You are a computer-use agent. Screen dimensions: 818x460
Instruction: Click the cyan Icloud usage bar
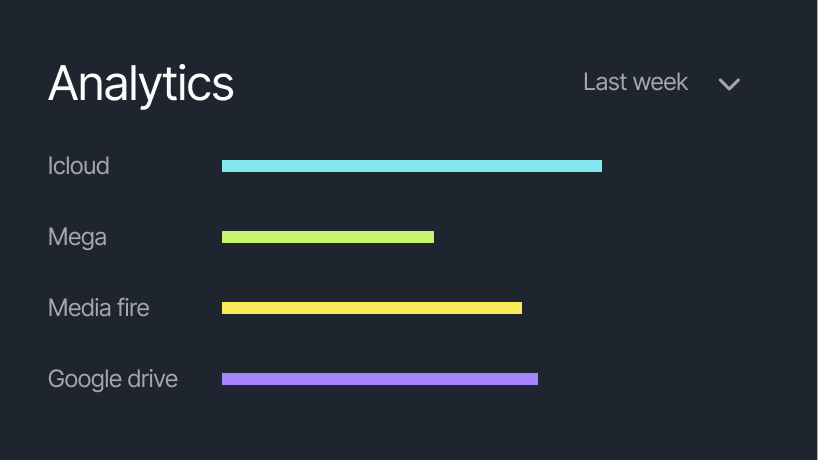coord(412,166)
